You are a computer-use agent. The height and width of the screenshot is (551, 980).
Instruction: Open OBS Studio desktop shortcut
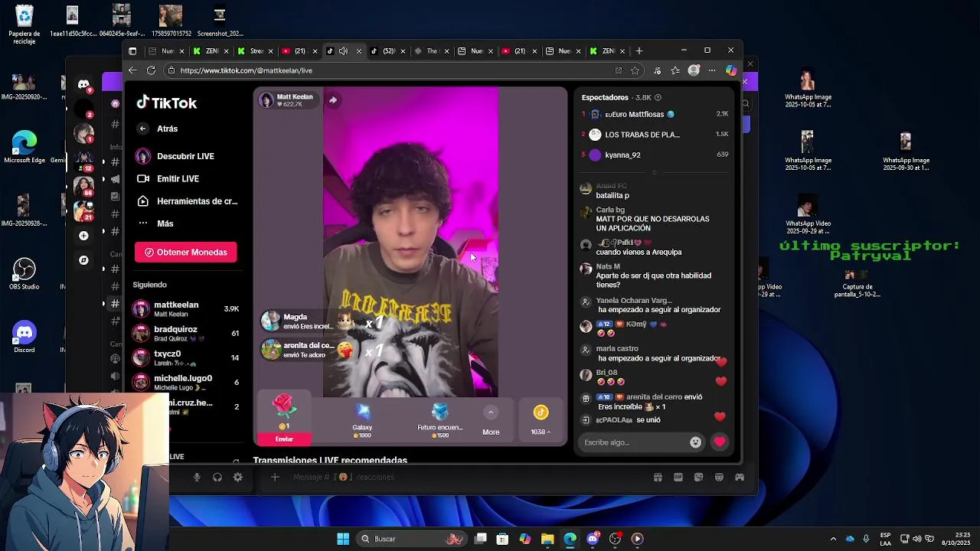point(24,275)
